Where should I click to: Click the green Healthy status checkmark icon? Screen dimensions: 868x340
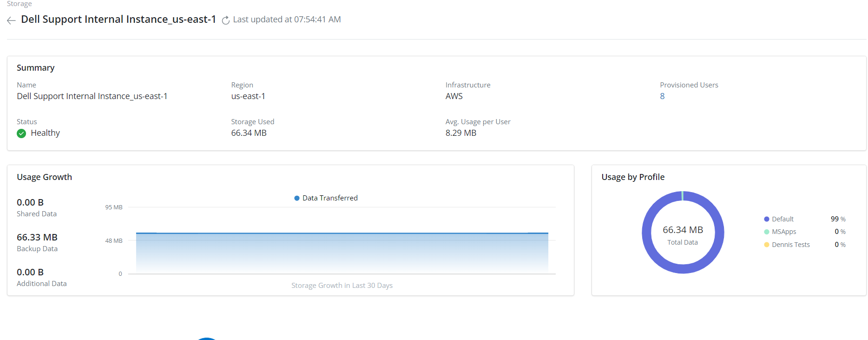click(x=21, y=133)
